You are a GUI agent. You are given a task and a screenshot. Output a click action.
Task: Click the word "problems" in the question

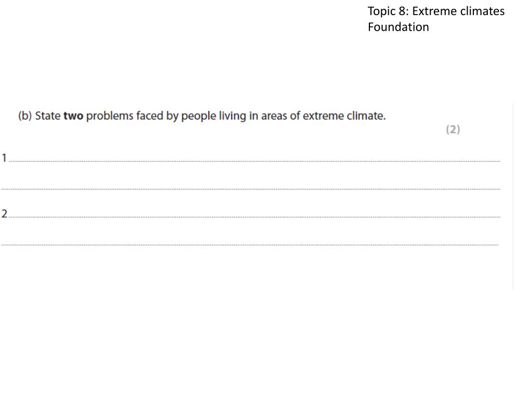pyautogui.click(x=110, y=116)
